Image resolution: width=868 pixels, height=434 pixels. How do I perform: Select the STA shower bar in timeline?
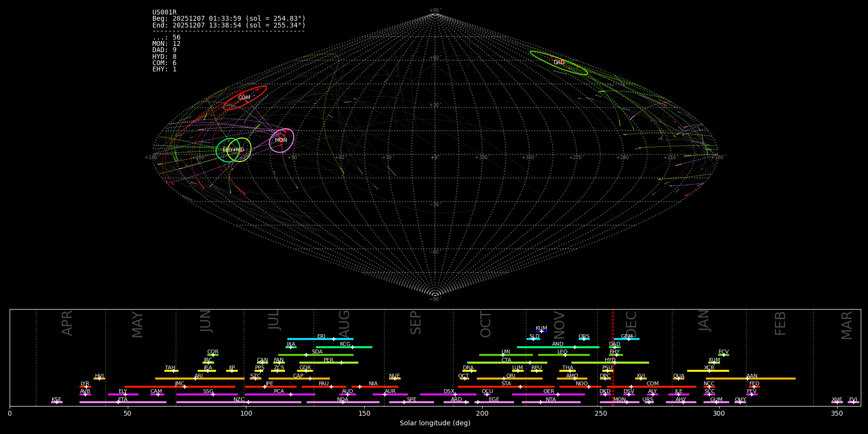[x=506, y=387]
